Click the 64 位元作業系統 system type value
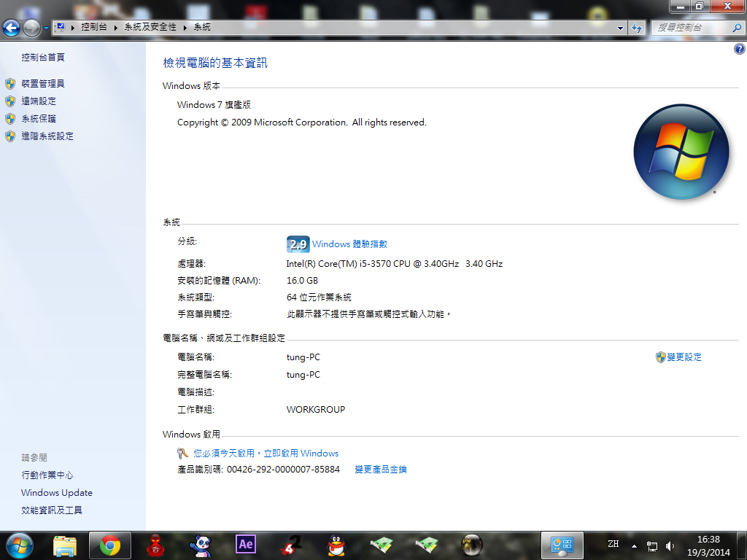Image resolution: width=747 pixels, height=560 pixels. [319, 297]
